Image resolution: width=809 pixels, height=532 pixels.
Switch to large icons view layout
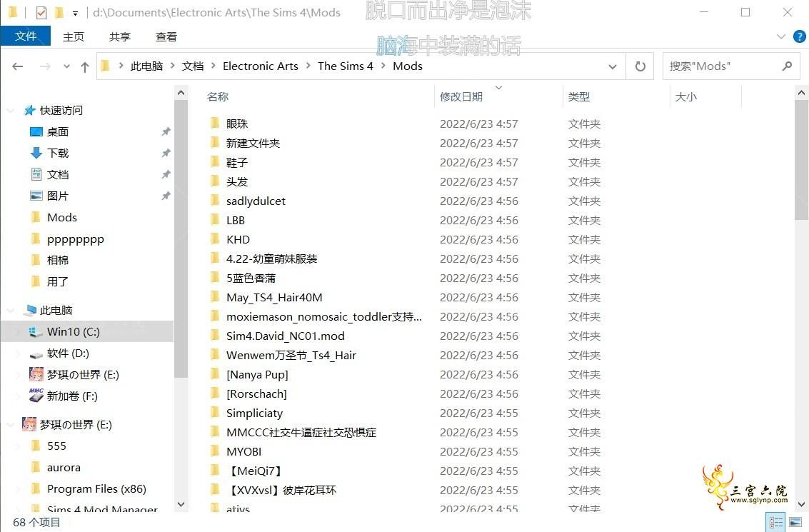(x=795, y=522)
